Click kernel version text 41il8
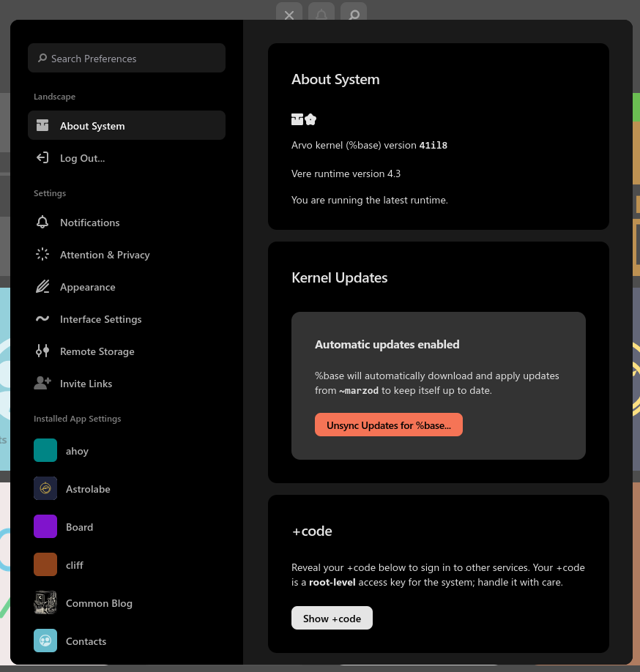 [433, 145]
